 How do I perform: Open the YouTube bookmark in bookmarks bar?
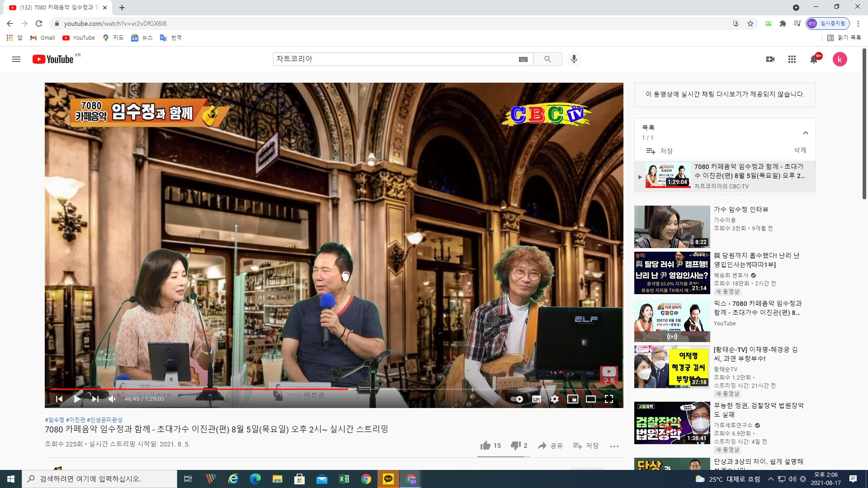[79, 38]
